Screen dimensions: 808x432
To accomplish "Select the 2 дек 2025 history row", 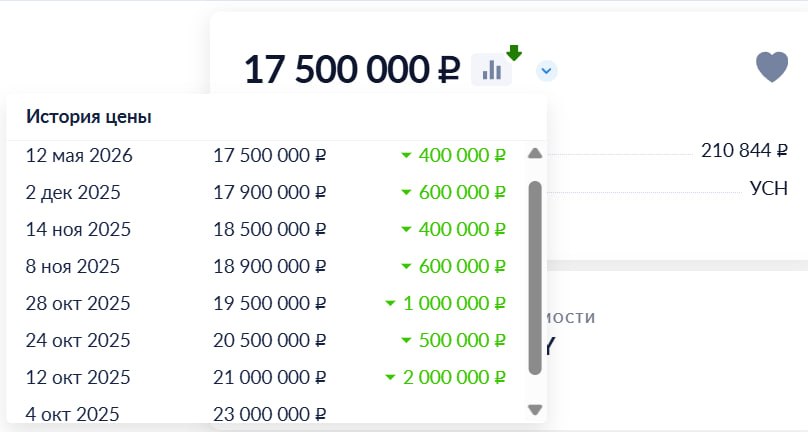I will (x=266, y=192).
